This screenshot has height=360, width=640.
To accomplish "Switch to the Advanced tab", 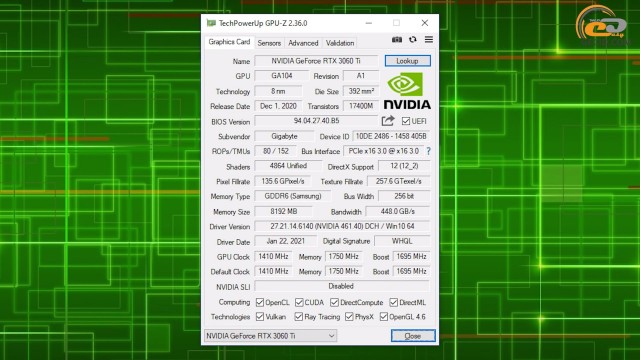I will tap(303, 43).
